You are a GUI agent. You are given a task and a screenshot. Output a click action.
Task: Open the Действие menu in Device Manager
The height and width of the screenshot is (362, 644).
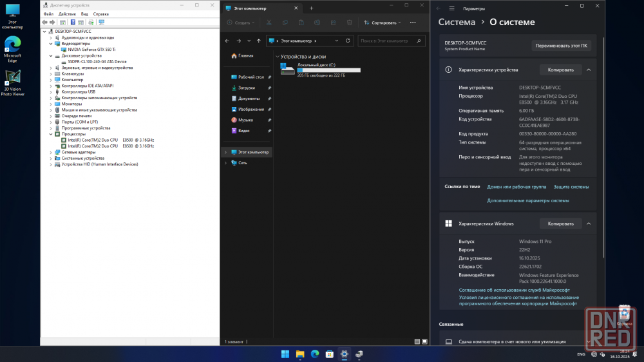pyautogui.click(x=67, y=14)
